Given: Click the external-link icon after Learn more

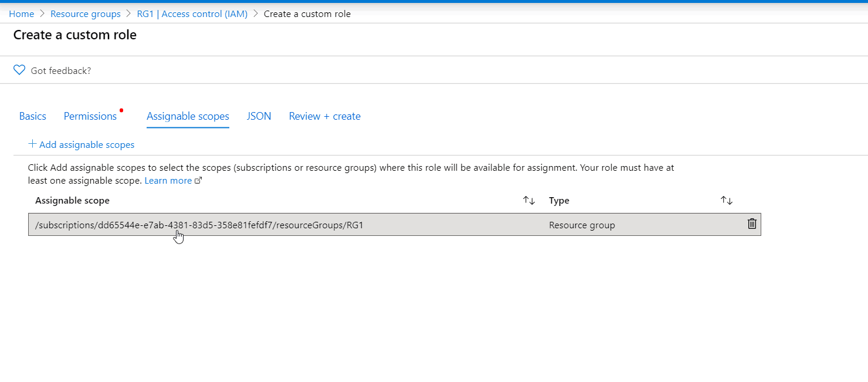Looking at the screenshot, I should [x=198, y=180].
